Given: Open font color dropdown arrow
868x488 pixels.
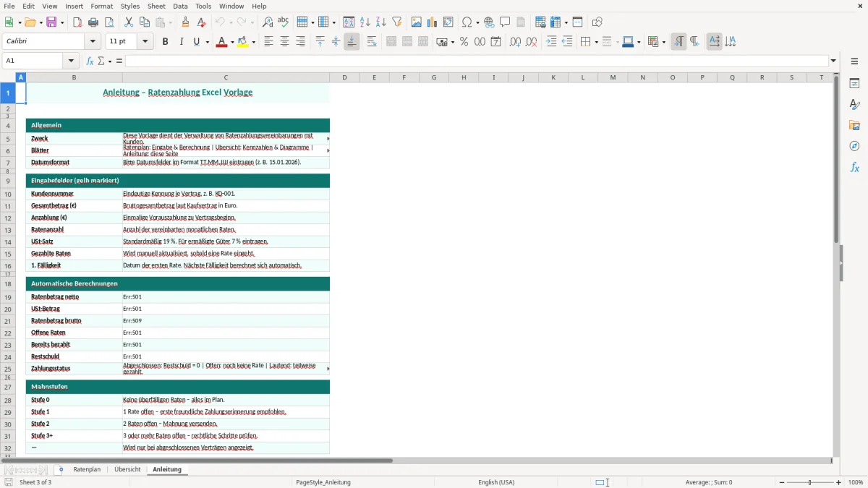Looking at the screenshot, I should coord(232,42).
